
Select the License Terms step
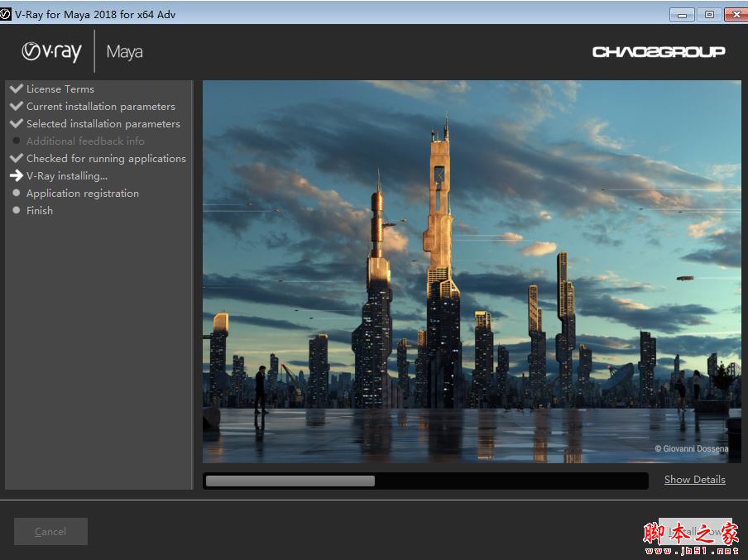(x=60, y=89)
